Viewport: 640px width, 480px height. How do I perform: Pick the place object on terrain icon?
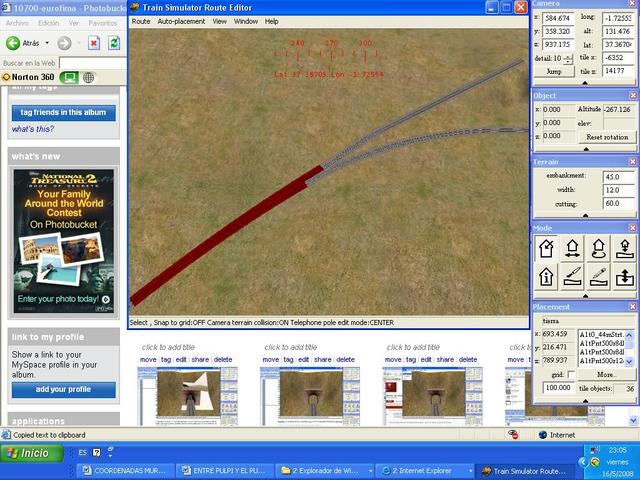pyautogui.click(x=623, y=249)
